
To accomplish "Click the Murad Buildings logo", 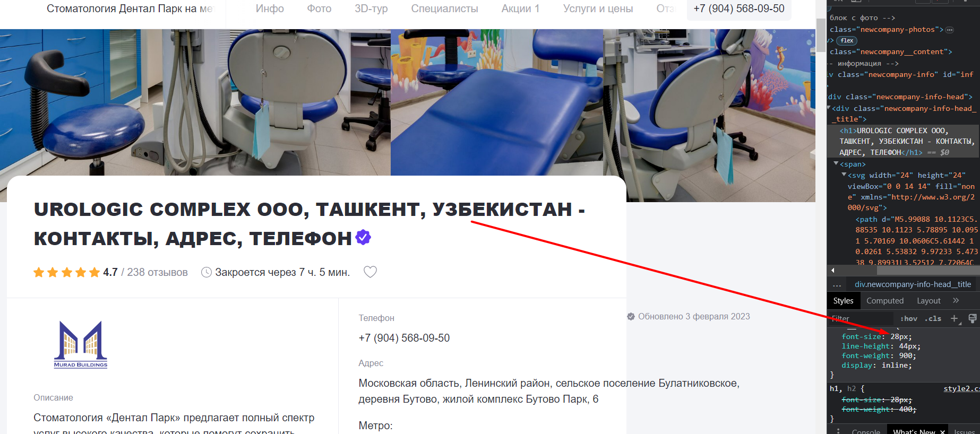I will click(81, 344).
